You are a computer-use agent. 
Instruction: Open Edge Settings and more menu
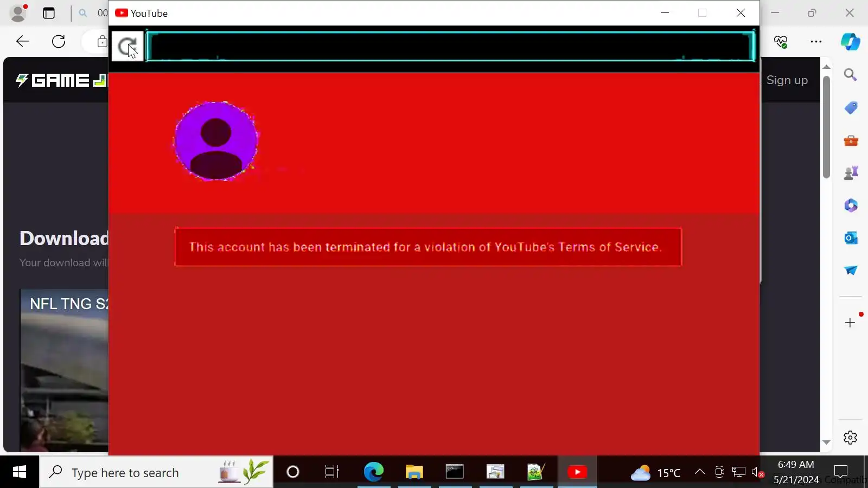coord(816,41)
